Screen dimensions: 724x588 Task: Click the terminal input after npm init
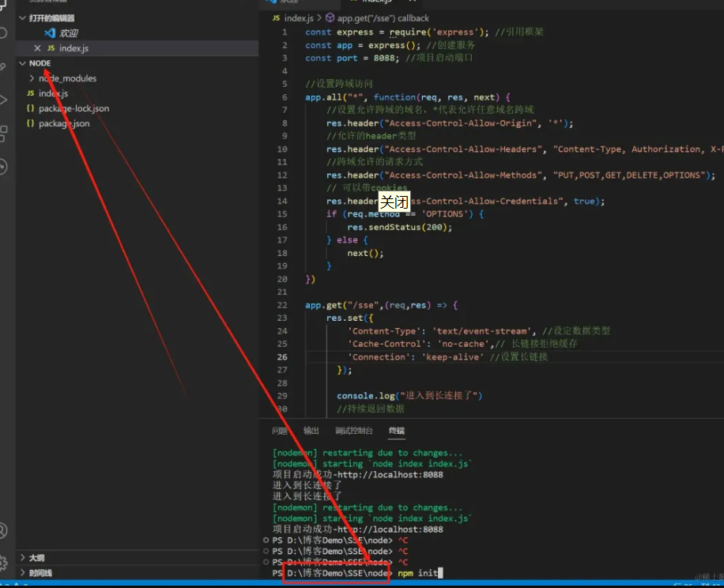pos(440,573)
